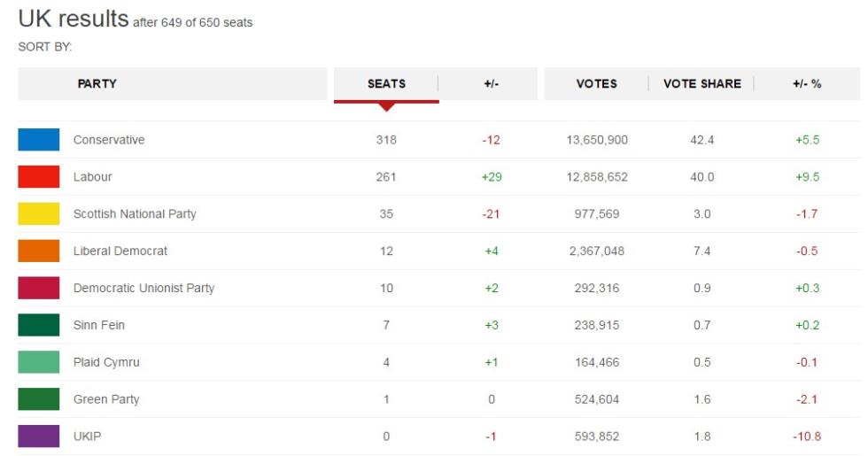This screenshot has width=868, height=456.
Task: Click the red sort arrow under SEATS
Action: (386, 107)
